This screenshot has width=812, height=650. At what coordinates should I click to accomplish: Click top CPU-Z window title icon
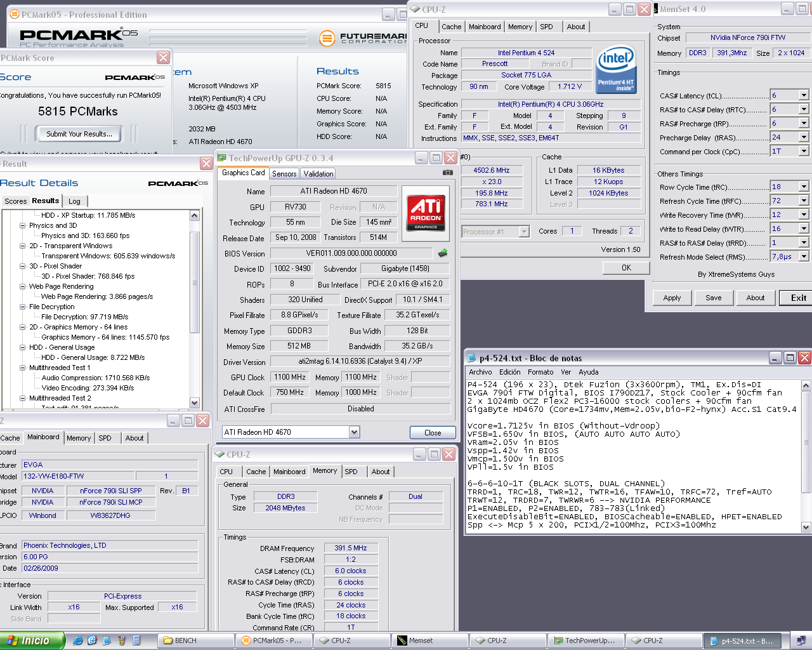(415, 10)
